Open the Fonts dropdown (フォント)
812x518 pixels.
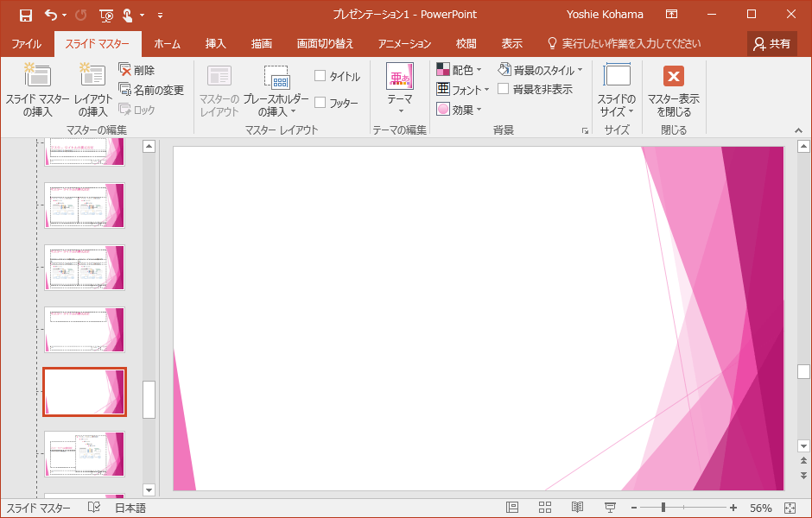tap(462, 90)
